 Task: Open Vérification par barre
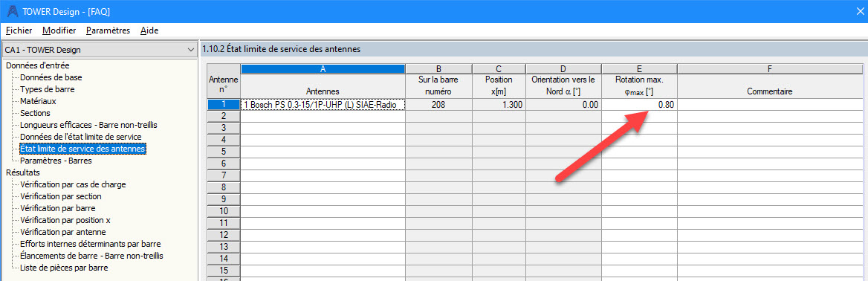[x=57, y=208]
